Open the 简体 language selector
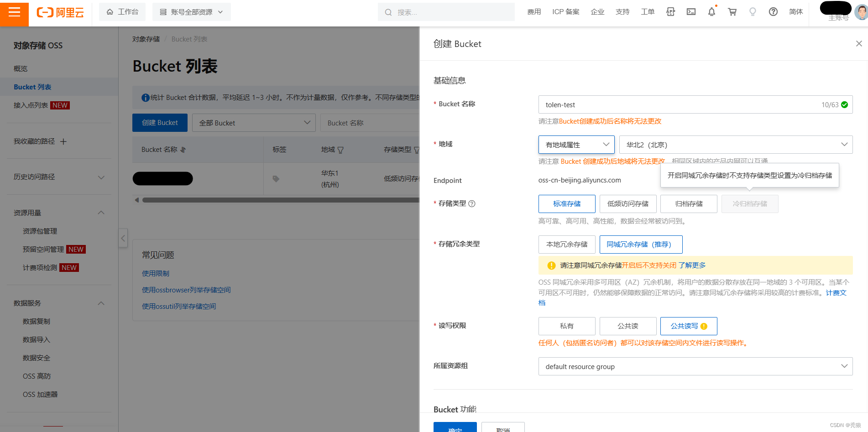 (796, 12)
